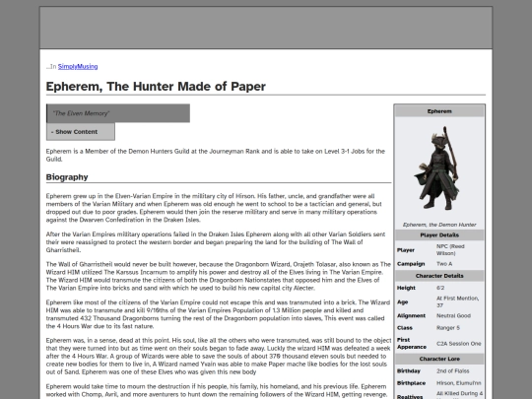Click the paragraph beginning 'The Wall of Gharristheil would'
Viewport: 532px width, 399px height.
tap(219, 276)
